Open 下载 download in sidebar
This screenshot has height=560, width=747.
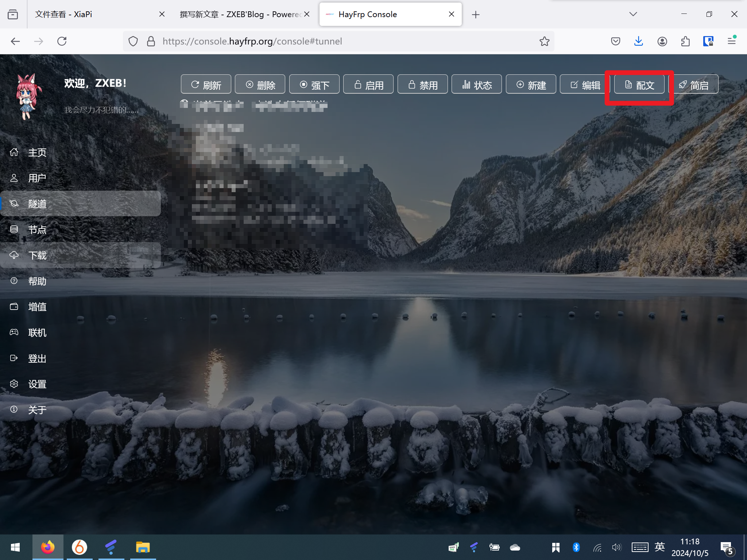80,255
